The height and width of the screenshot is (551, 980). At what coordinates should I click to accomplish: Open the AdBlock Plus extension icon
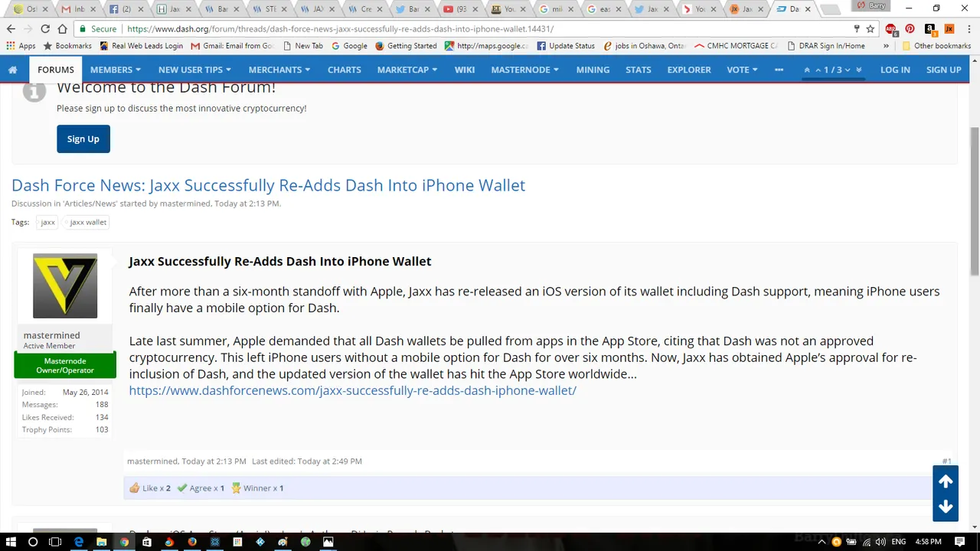click(x=891, y=29)
